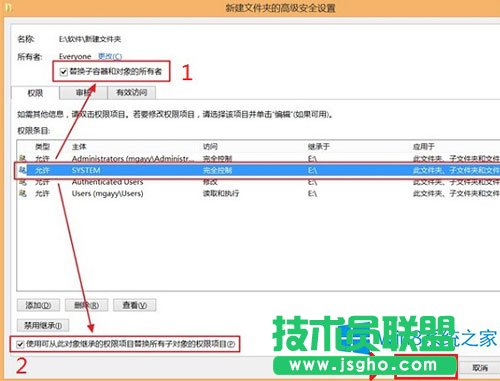Click 完全控制 in the SYSTEM row
Screen dimensions: 500x381
217,171
